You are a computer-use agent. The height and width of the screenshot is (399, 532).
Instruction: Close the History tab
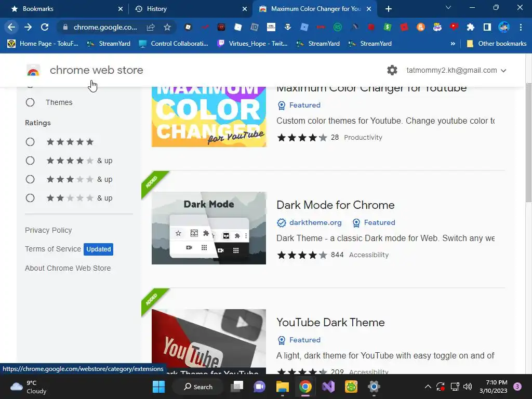(244, 9)
